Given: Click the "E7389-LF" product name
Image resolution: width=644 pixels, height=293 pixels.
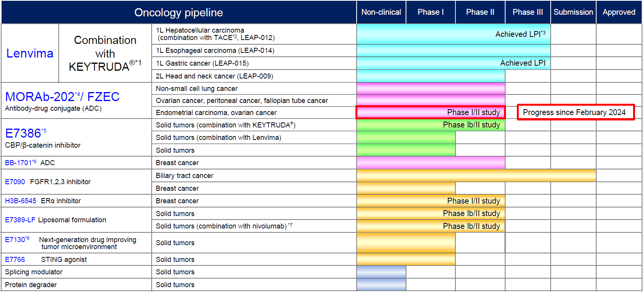Looking at the screenshot, I should pyautogui.click(x=20, y=220).
